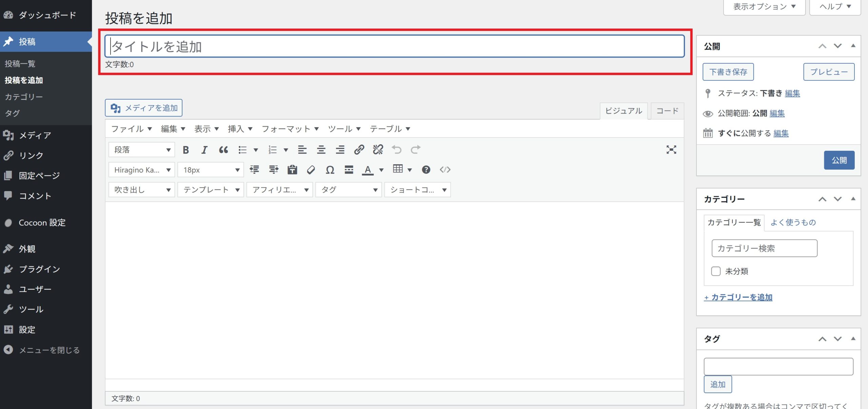Open the 吹き出し dropdown
This screenshot has width=868, height=409.
click(141, 190)
